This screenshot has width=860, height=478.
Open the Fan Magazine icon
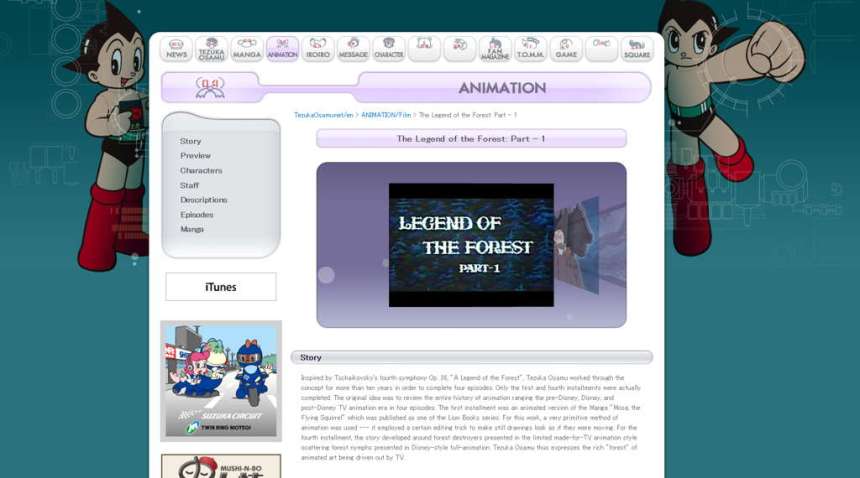pyautogui.click(x=494, y=49)
